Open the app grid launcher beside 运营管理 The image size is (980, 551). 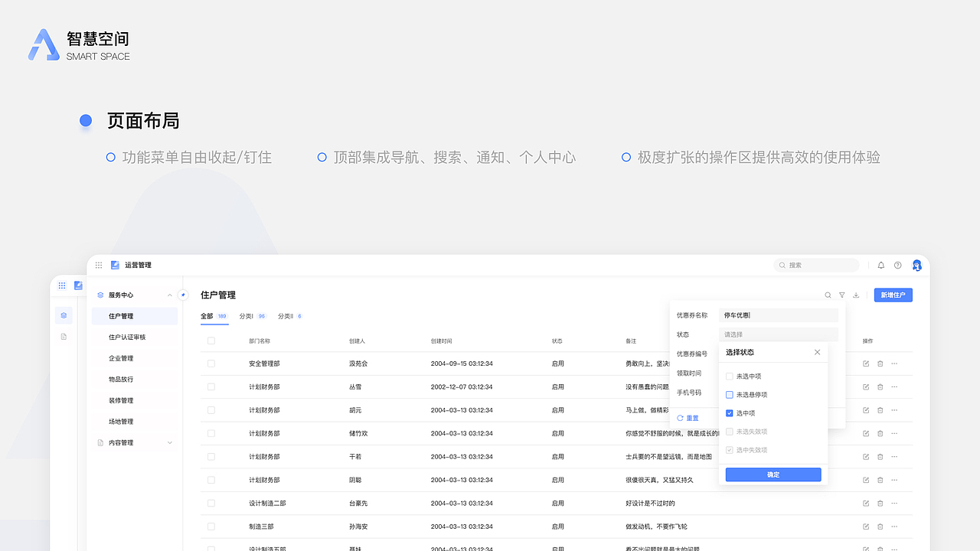[99, 265]
